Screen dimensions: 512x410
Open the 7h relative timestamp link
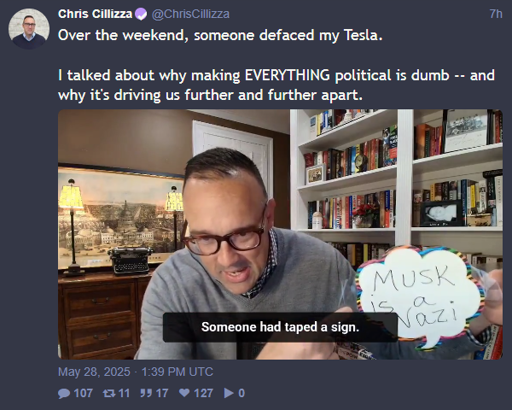(496, 14)
